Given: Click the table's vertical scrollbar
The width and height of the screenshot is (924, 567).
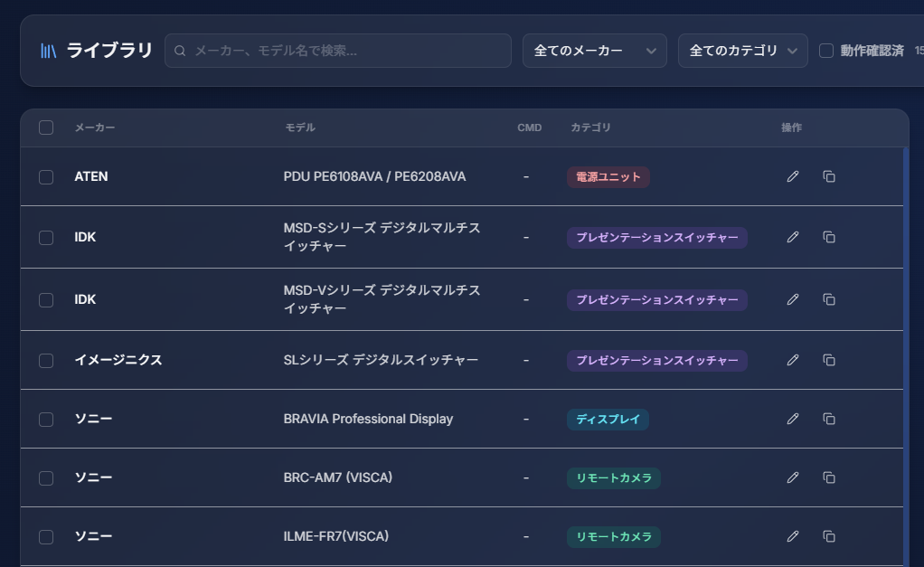Looking at the screenshot, I should (906, 356).
